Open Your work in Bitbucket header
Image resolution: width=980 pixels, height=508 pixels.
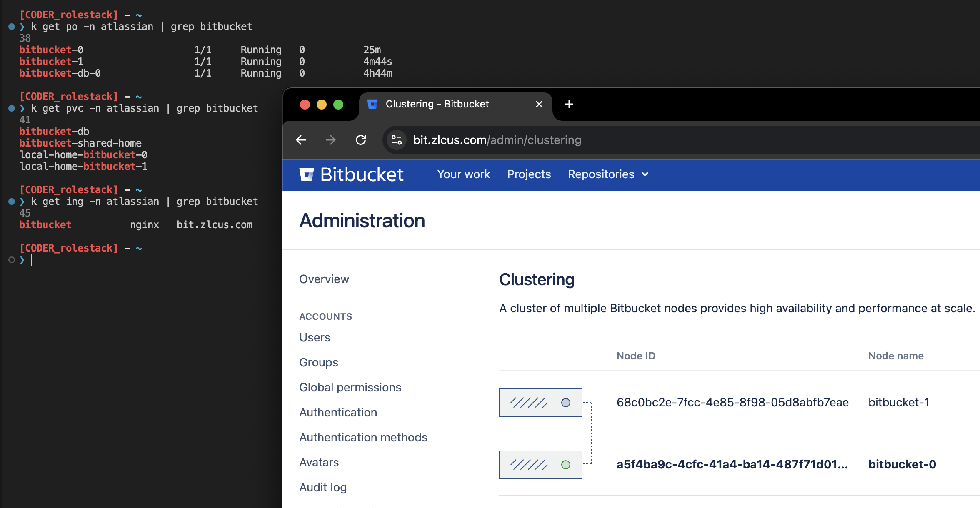pos(464,174)
